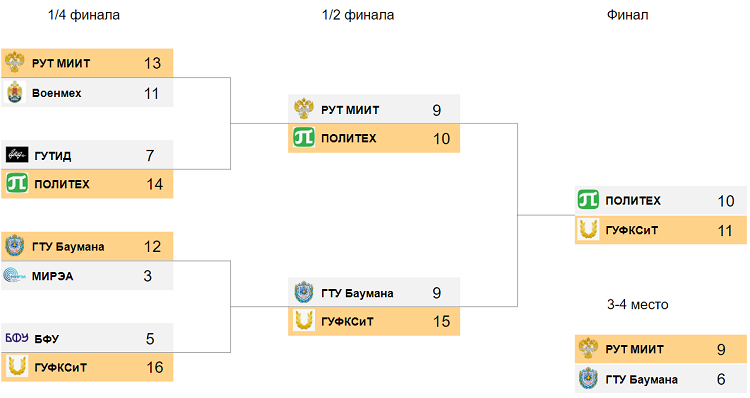Click the ГТУ Баумана crest in quarterfinals

[x=15, y=246]
